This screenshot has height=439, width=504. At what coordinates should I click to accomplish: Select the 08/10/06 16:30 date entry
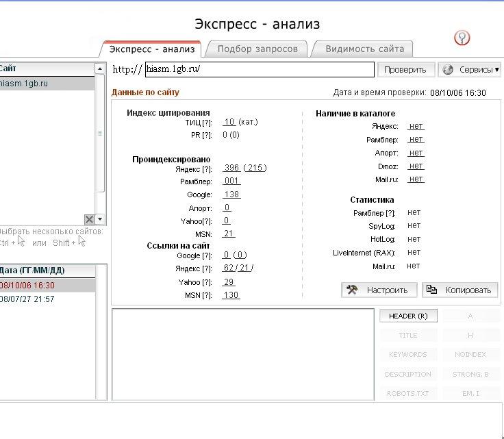(x=27, y=286)
